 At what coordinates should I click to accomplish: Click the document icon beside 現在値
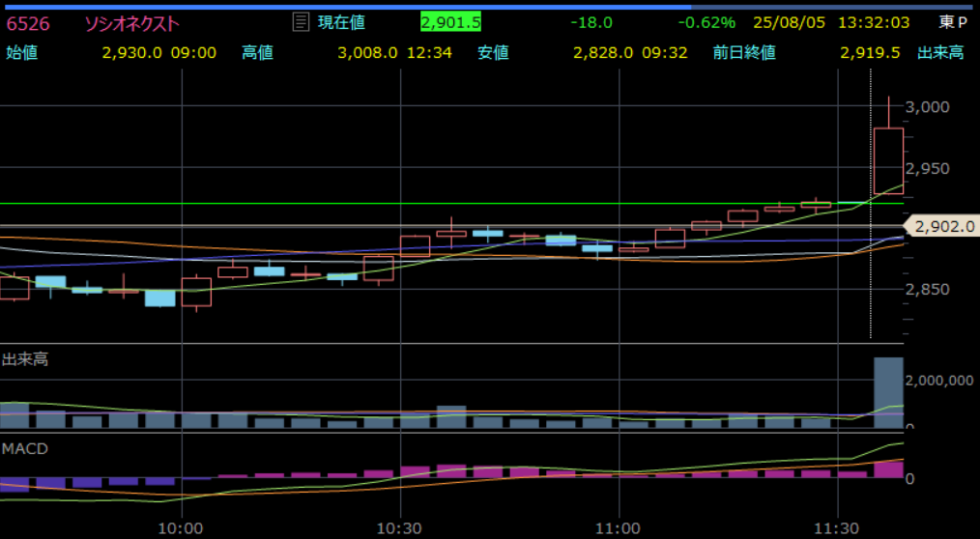301,22
